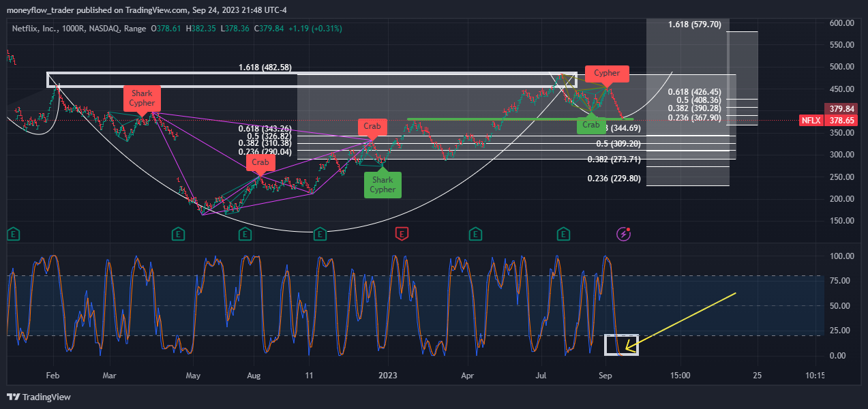Click the 10:15 time axis label

[814, 376]
